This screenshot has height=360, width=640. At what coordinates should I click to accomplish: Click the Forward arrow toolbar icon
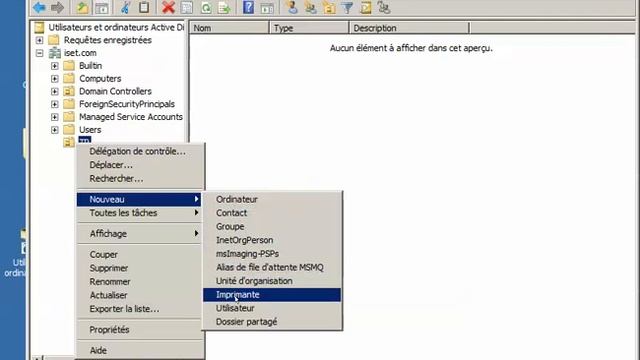(58, 7)
